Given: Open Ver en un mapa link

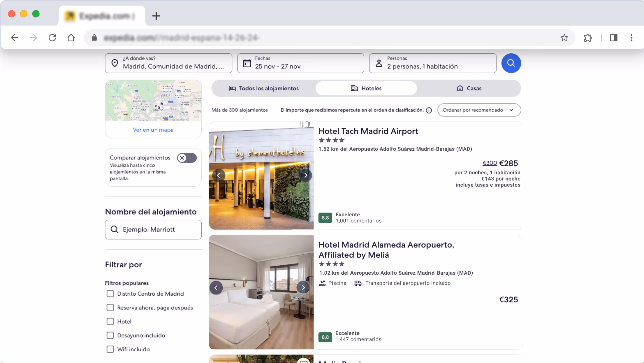Looking at the screenshot, I should (x=153, y=129).
